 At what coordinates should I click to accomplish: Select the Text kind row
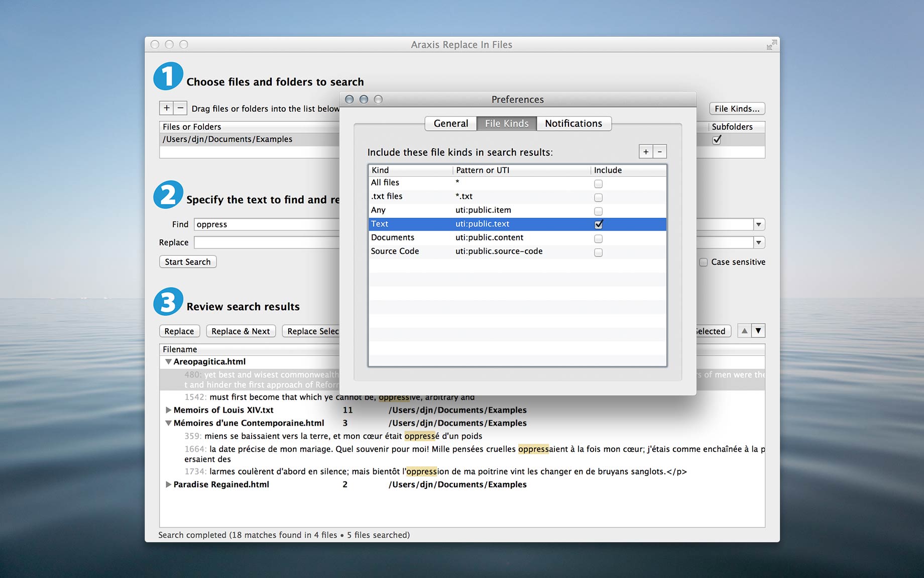[x=517, y=224]
